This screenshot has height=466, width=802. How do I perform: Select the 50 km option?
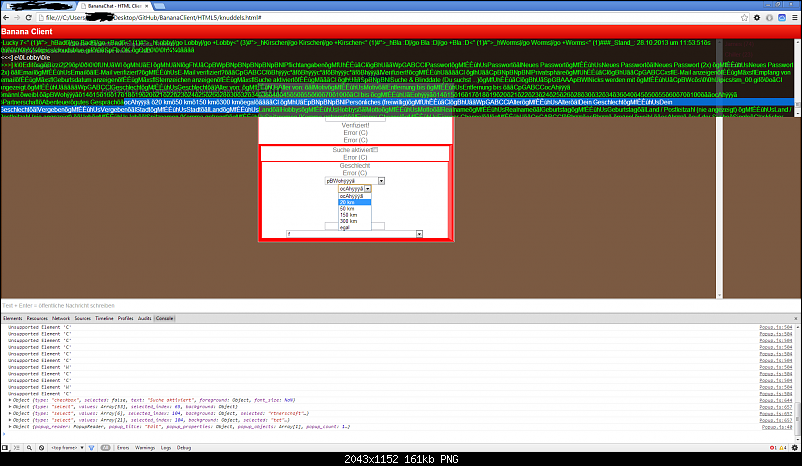[x=354, y=209]
